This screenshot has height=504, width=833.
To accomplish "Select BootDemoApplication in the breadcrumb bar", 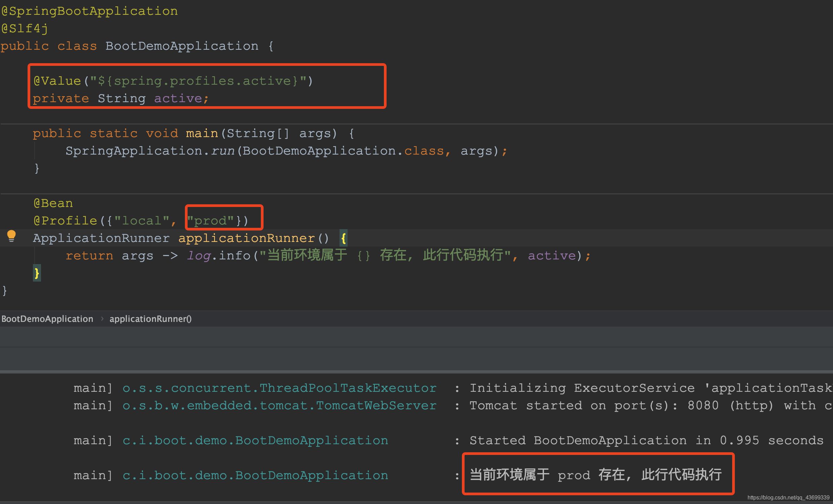I will 47,319.
